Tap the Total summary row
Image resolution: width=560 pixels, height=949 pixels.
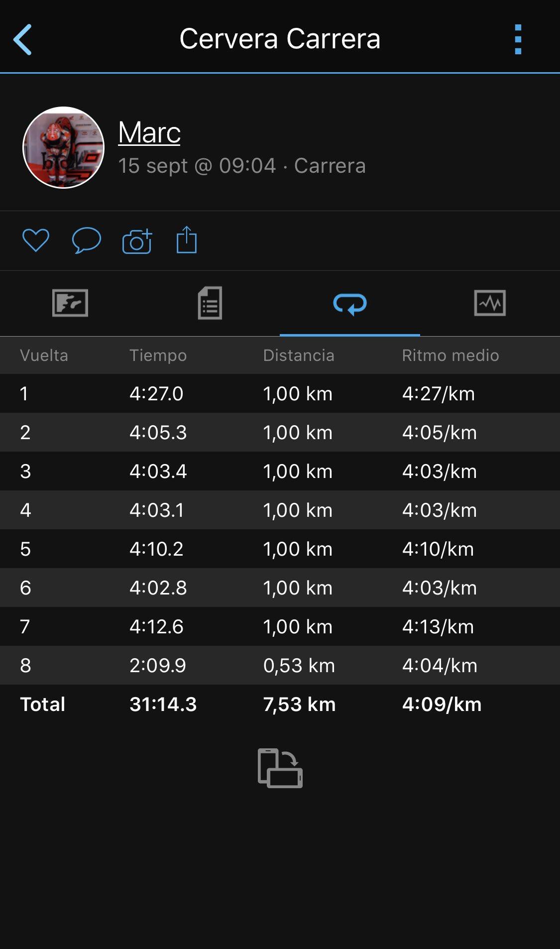tap(280, 705)
